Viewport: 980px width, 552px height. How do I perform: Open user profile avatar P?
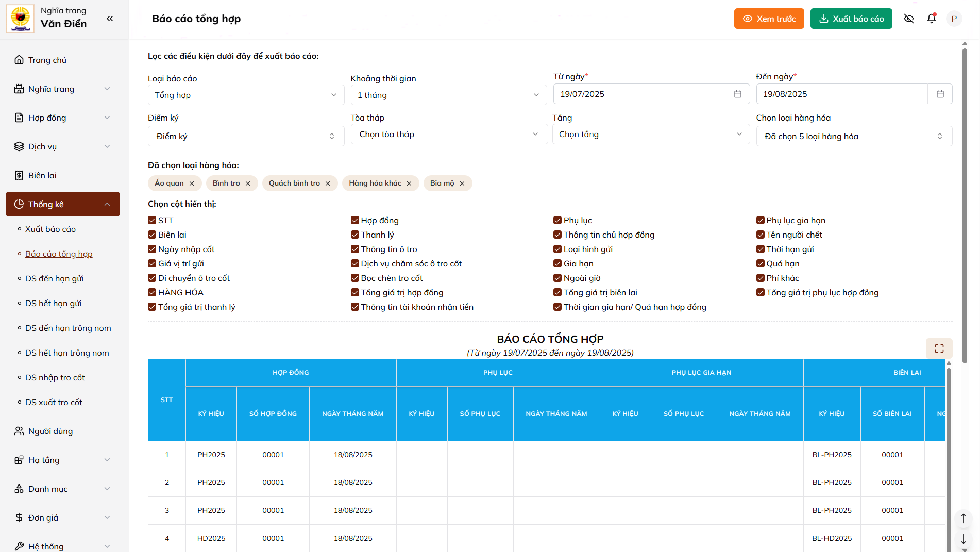pos(954,19)
